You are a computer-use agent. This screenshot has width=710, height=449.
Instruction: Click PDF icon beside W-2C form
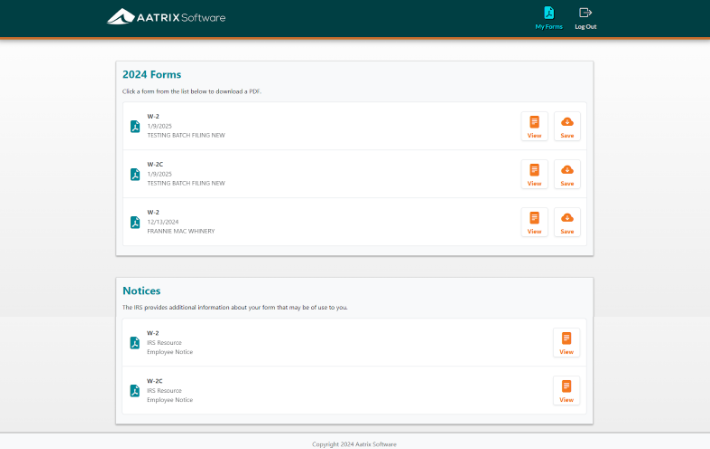tap(135, 174)
